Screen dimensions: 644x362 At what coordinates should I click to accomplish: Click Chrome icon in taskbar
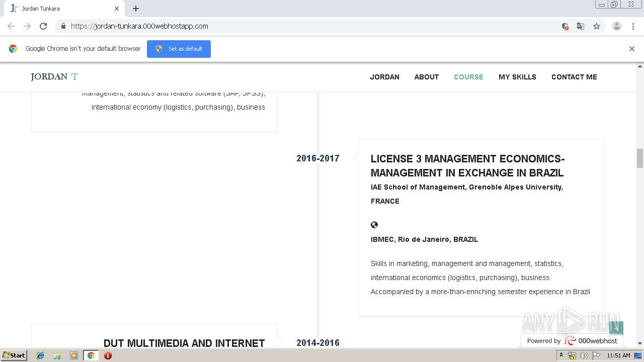click(x=91, y=355)
